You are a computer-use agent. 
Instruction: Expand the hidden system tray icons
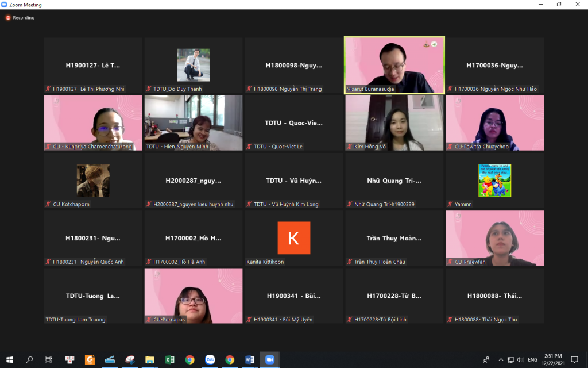click(x=500, y=360)
